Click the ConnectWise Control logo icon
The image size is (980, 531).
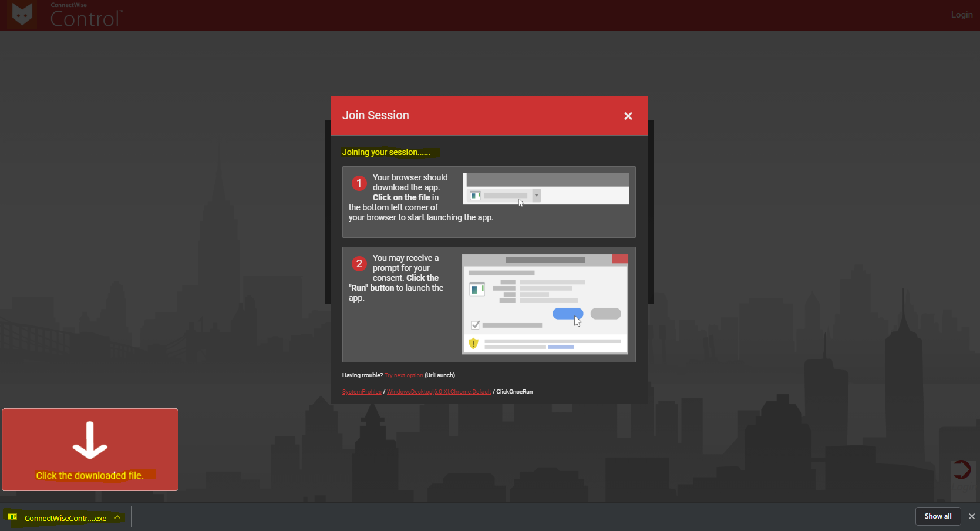click(x=22, y=15)
